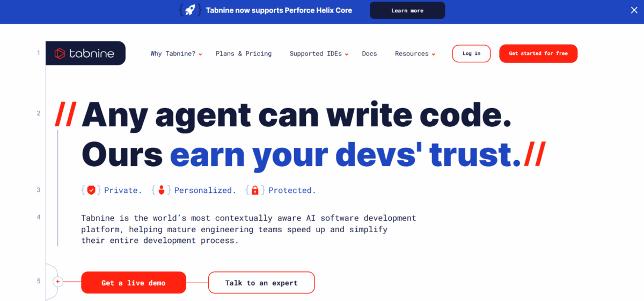Expand the Why Tabnine? menu
The width and height of the screenshot is (644, 301).
[x=176, y=54]
